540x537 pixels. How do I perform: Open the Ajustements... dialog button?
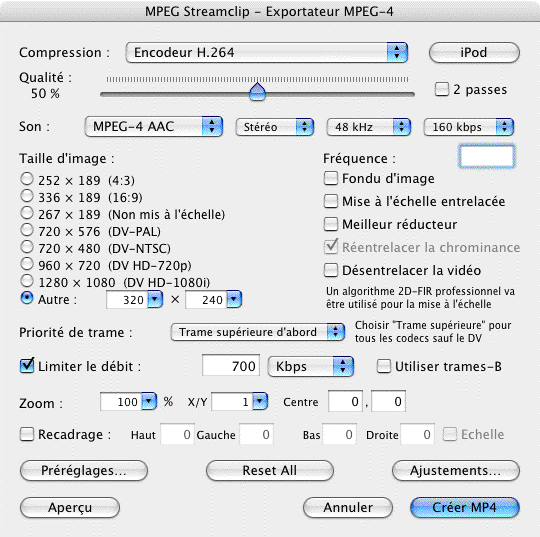pos(456,471)
